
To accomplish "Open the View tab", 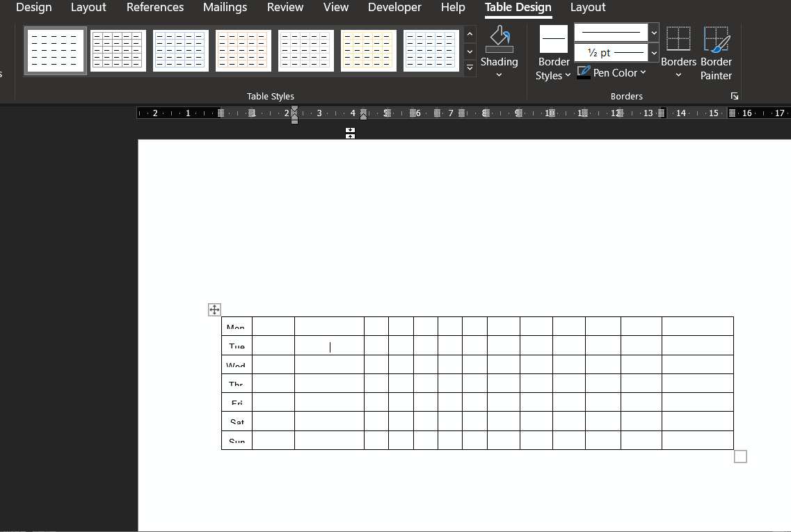I will (x=336, y=8).
